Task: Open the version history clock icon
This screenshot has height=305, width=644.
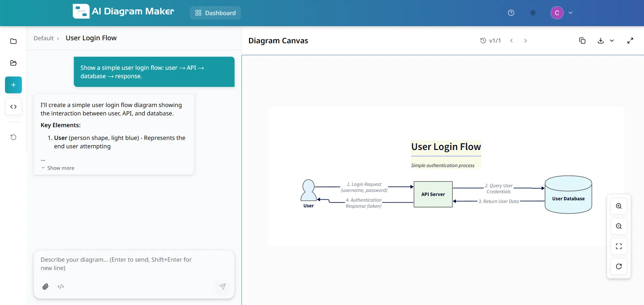Action: pyautogui.click(x=483, y=40)
